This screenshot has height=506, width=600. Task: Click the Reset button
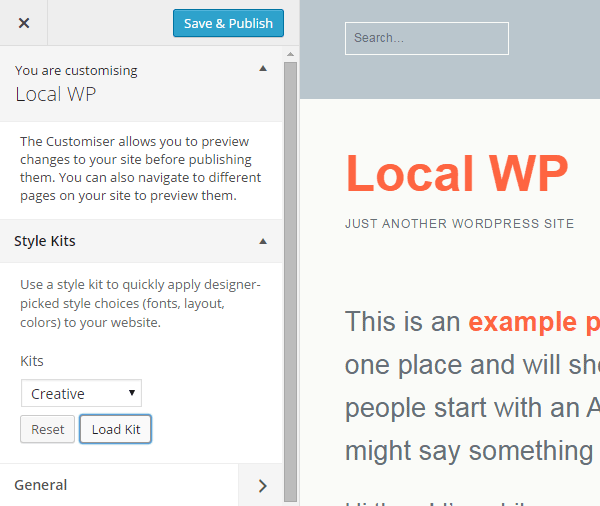click(x=47, y=429)
